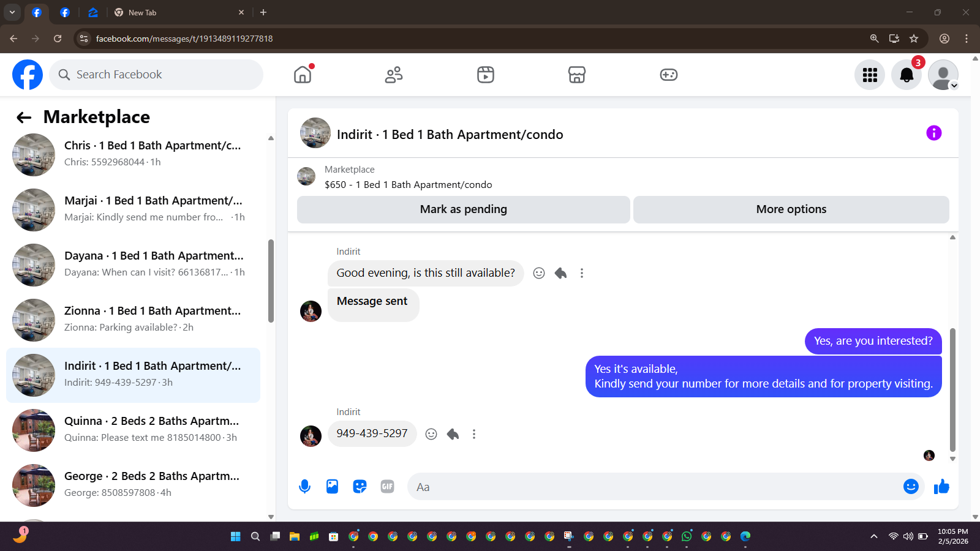Reply to the 949-439-5297 message
Viewport: 980px width, 551px height.
(453, 434)
